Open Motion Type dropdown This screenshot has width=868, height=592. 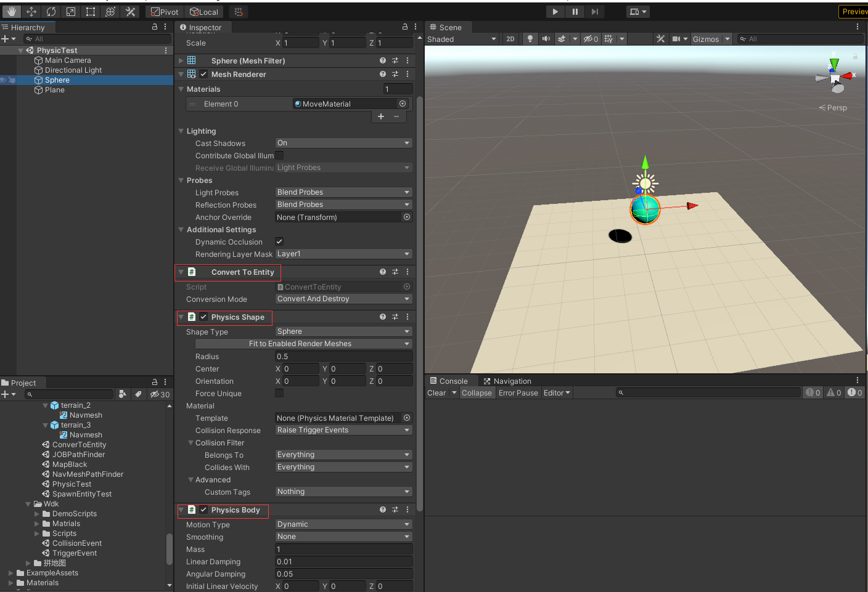tap(344, 524)
